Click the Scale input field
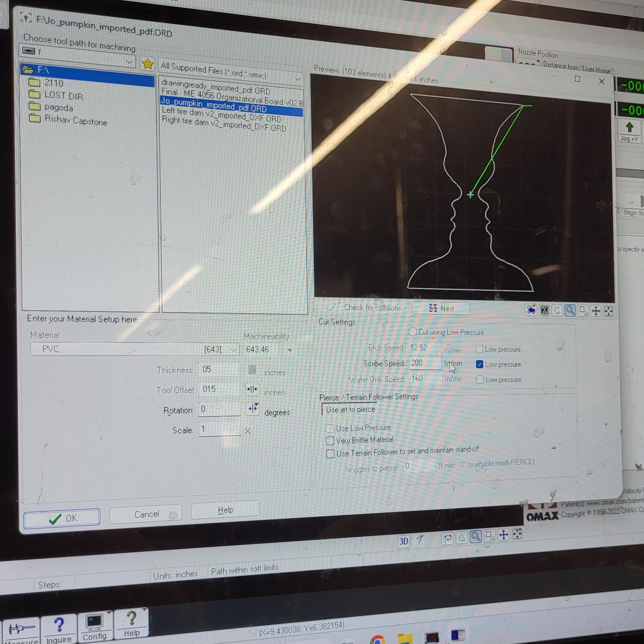This screenshot has width=644, height=644. [x=219, y=429]
